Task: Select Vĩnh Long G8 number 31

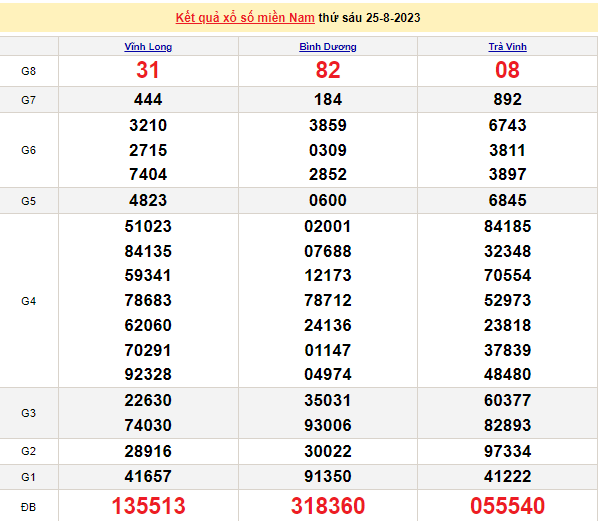Action: click(x=148, y=70)
